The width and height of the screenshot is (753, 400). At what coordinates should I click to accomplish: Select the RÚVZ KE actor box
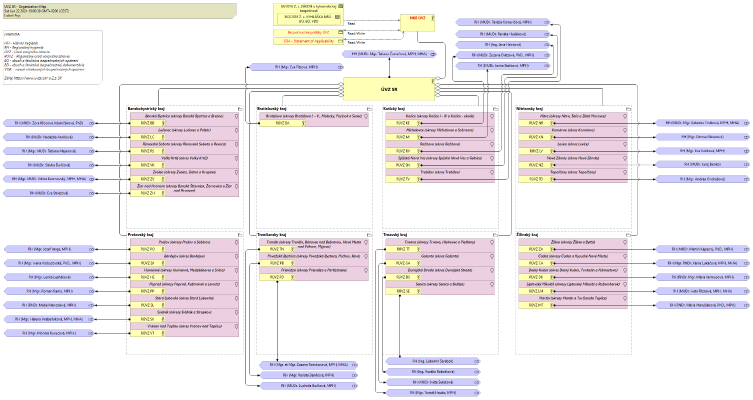pyautogui.click(x=403, y=123)
